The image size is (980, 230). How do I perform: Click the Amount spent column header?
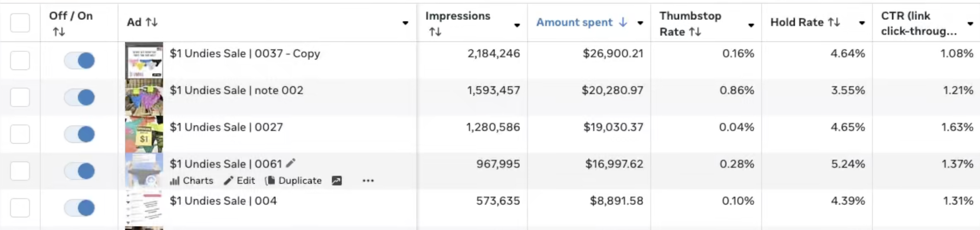point(574,22)
